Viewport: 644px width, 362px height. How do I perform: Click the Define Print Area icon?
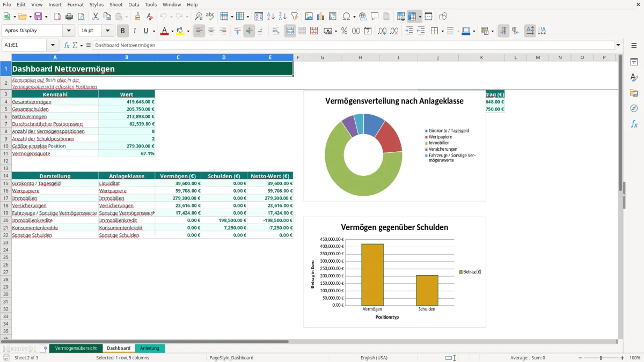pyautogui.click(x=401, y=17)
